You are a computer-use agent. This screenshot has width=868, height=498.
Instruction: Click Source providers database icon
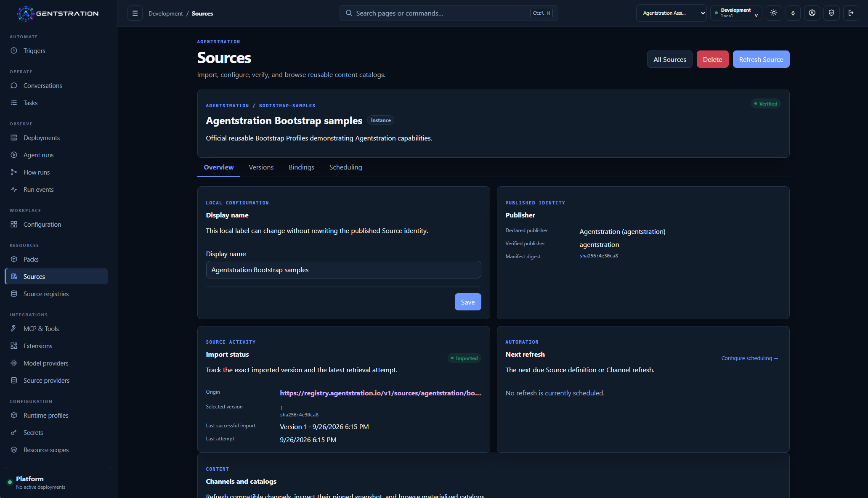[x=14, y=380]
